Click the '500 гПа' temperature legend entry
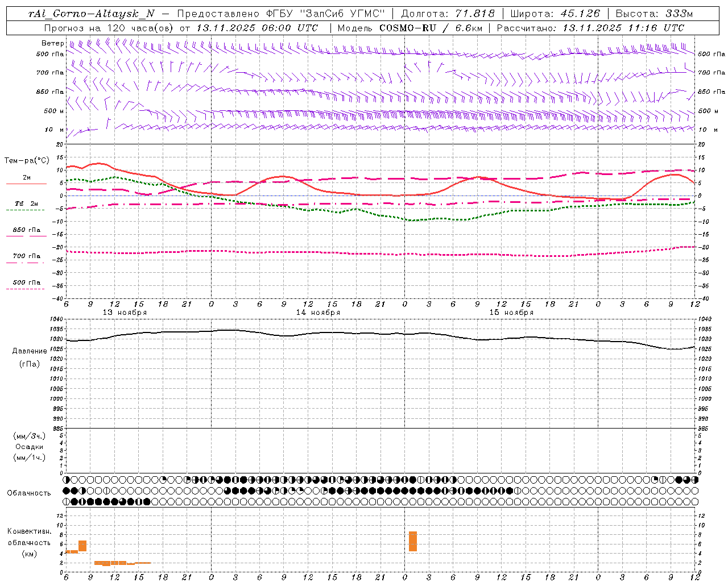The width and height of the screenshot is (728, 582). tap(27, 282)
